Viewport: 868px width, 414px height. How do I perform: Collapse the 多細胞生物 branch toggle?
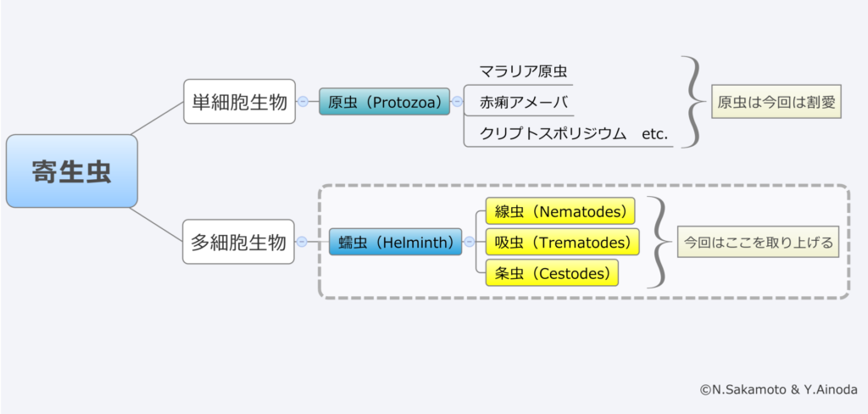coord(303,242)
